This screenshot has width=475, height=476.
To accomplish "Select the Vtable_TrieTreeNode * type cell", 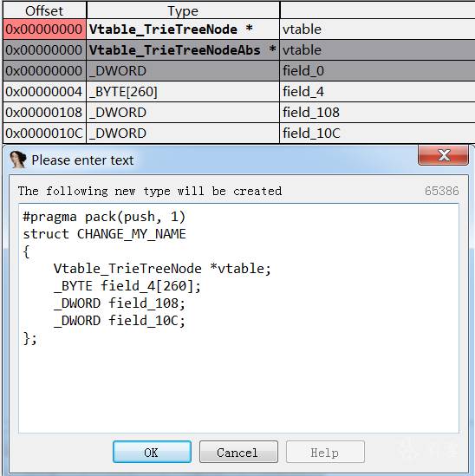I will coord(183,29).
